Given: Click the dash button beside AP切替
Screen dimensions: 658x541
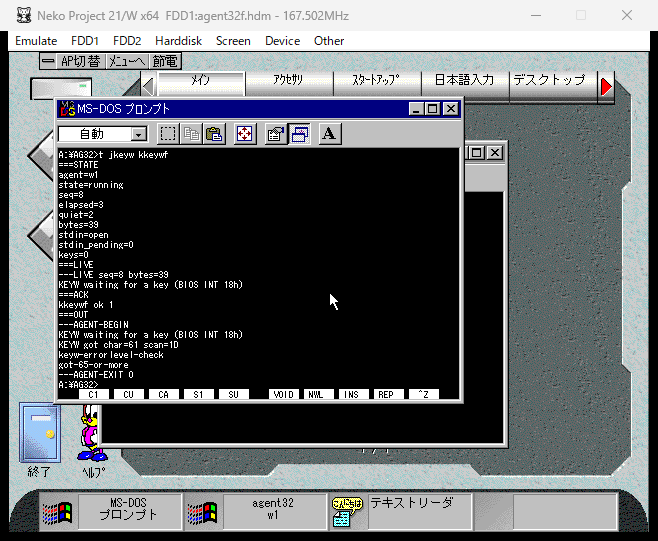Looking at the screenshot, I should [48, 61].
